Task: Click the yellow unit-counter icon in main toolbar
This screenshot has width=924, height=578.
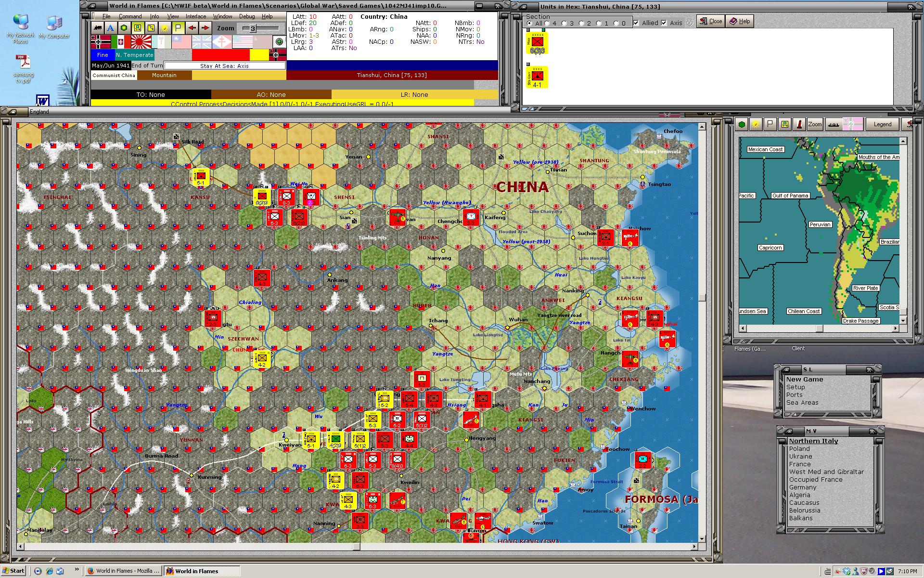Action: [x=138, y=28]
